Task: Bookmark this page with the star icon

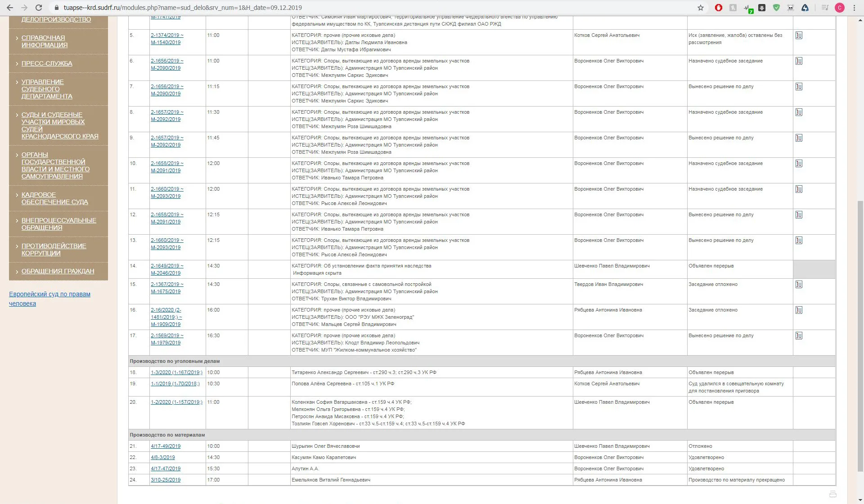Action: pos(701,8)
